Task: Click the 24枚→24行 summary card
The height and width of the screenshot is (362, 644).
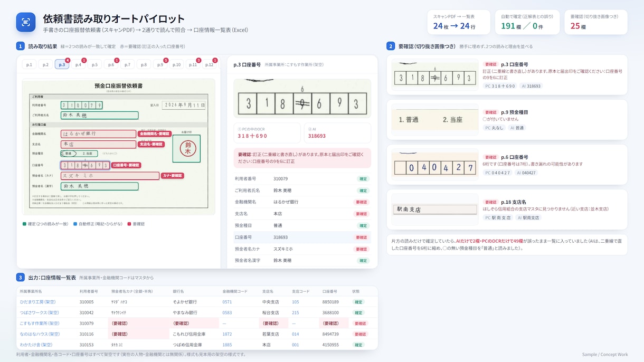Action: (x=459, y=22)
